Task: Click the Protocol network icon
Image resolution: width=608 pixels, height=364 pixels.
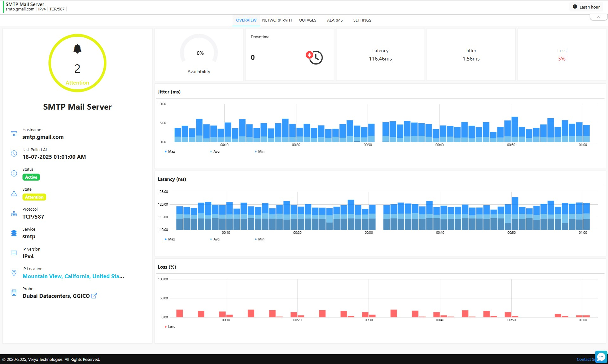Action: tap(14, 213)
